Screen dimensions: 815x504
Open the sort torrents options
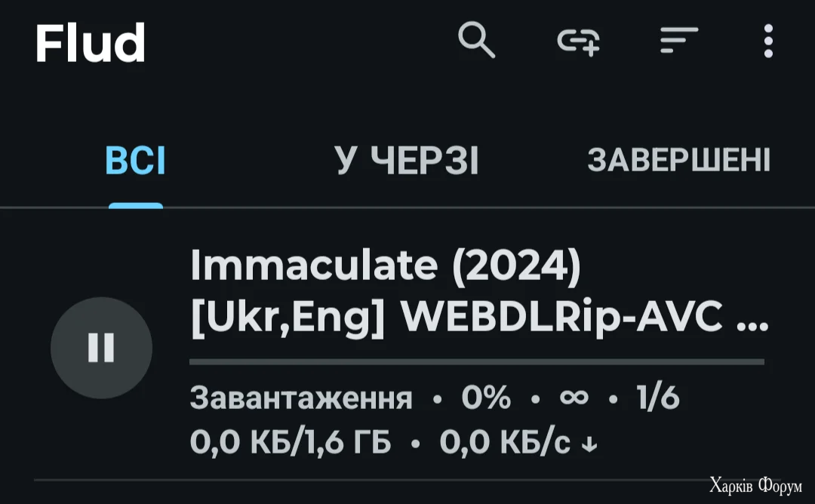(x=678, y=40)
